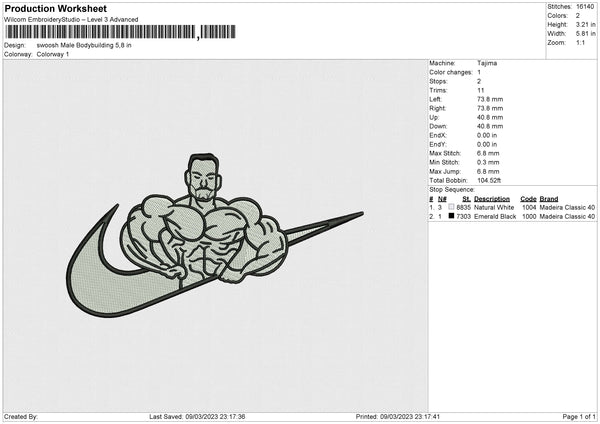600x424 pixels.
Task: Click thread number 7303
Action: click(463, 217)
